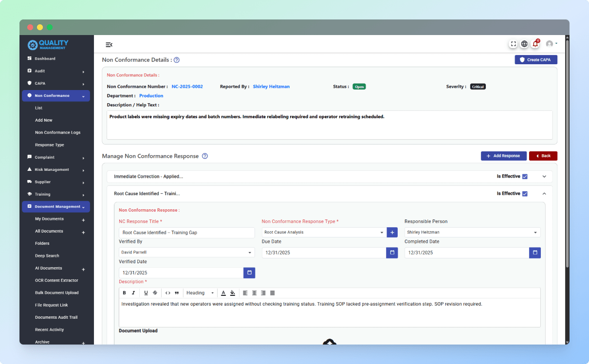Open the text highlight color picker
Image resolution: width=589 pixels, height=364 pixels.
coord(232,292)
